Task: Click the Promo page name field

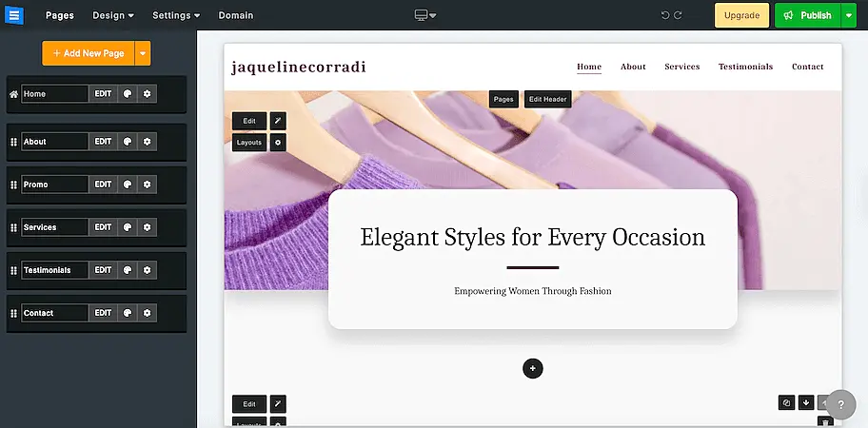Action: coord(54,185)
